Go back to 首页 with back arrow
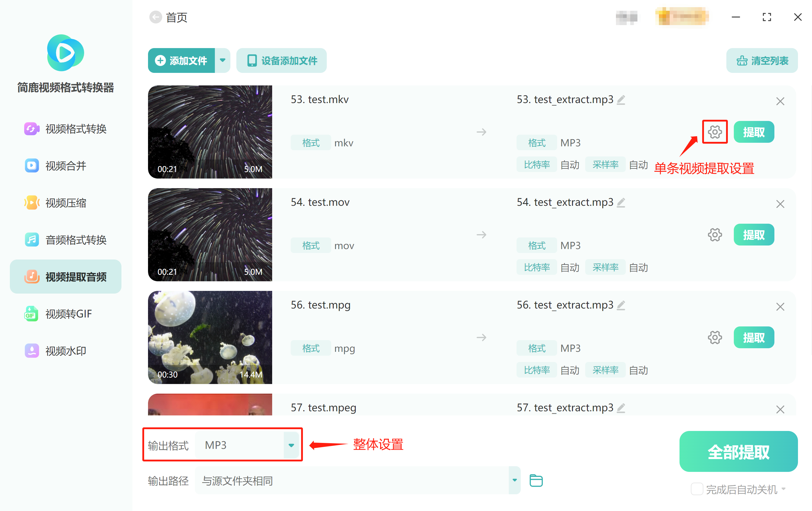Image resolution: width=812 pixels, height=511 pixels. (155, 17)
